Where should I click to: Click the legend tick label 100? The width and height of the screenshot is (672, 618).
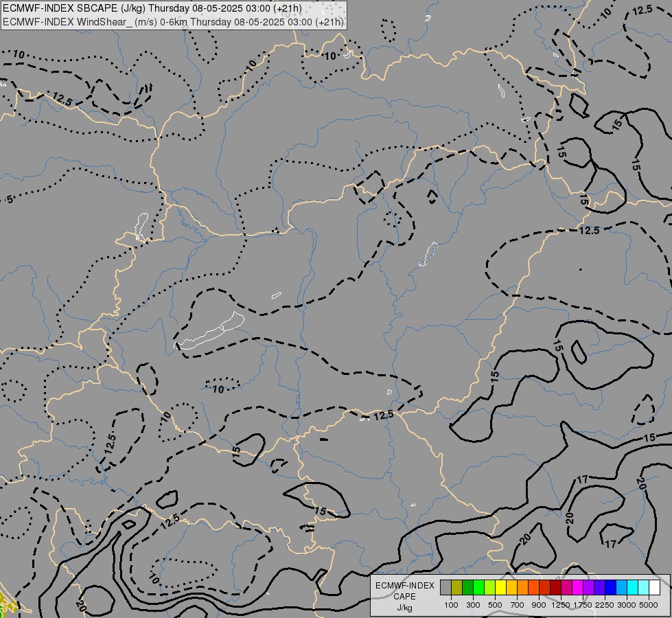tap(451, 605)
